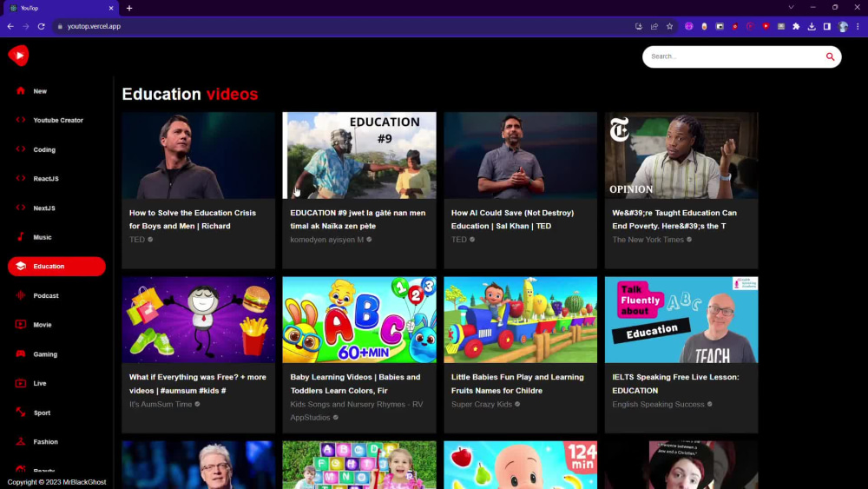
Task: Click the Fashion hanger icon
Action: [x=21, y=441]
